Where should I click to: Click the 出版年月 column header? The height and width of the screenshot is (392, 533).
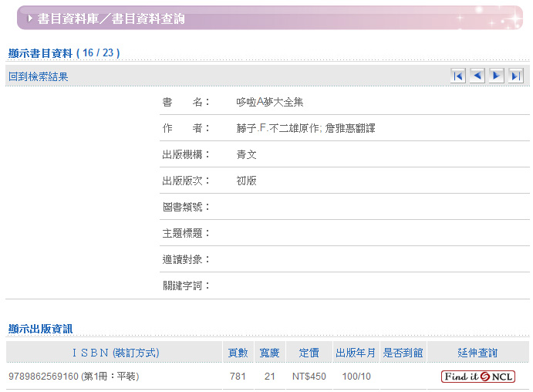click(x=356, y=353)
